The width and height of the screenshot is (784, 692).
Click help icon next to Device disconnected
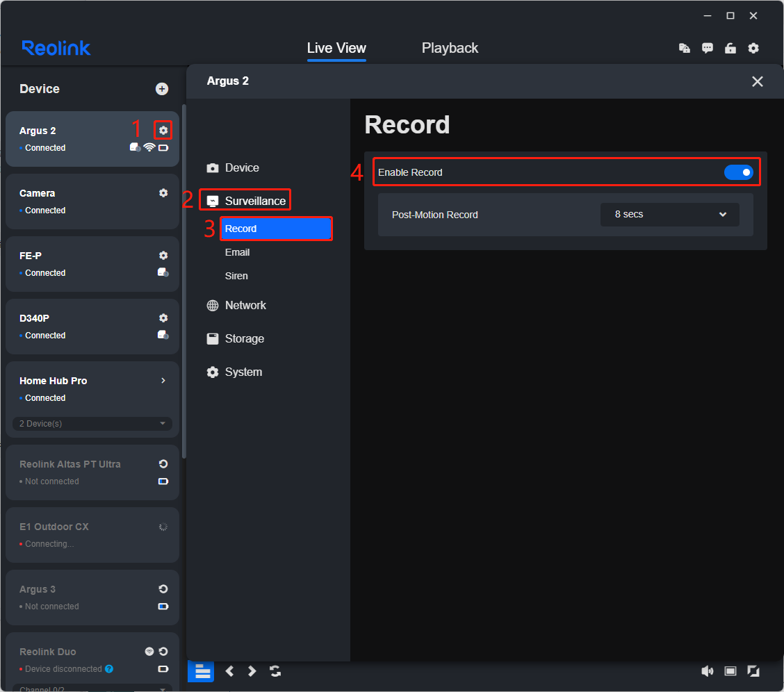tap(109, 668)
